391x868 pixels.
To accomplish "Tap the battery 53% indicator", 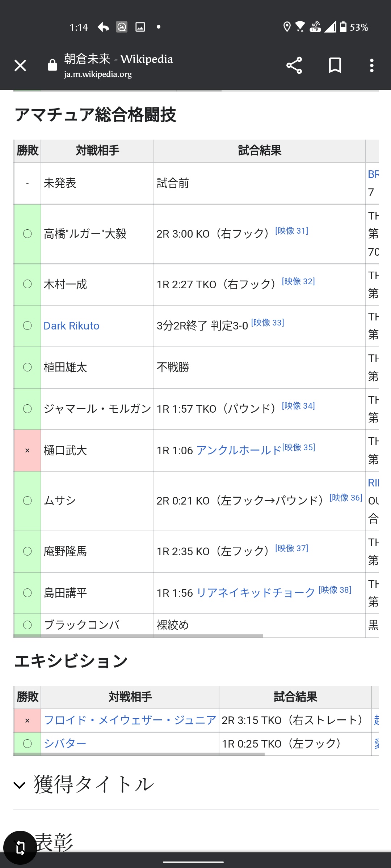I will 354,27.
